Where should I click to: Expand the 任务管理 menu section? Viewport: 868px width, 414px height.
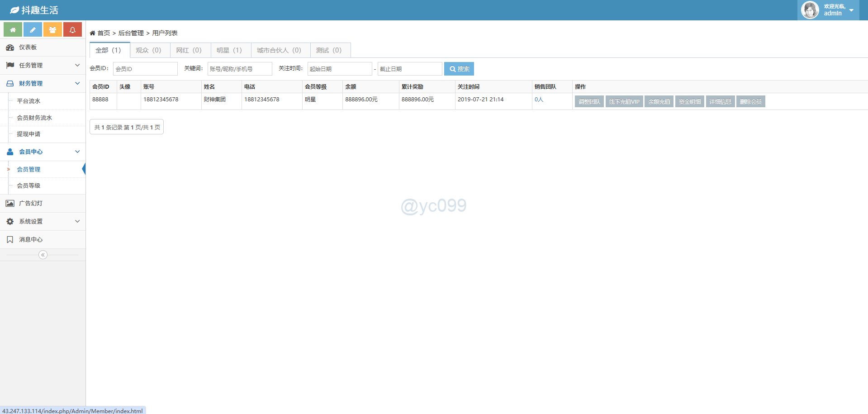point(43,66)
